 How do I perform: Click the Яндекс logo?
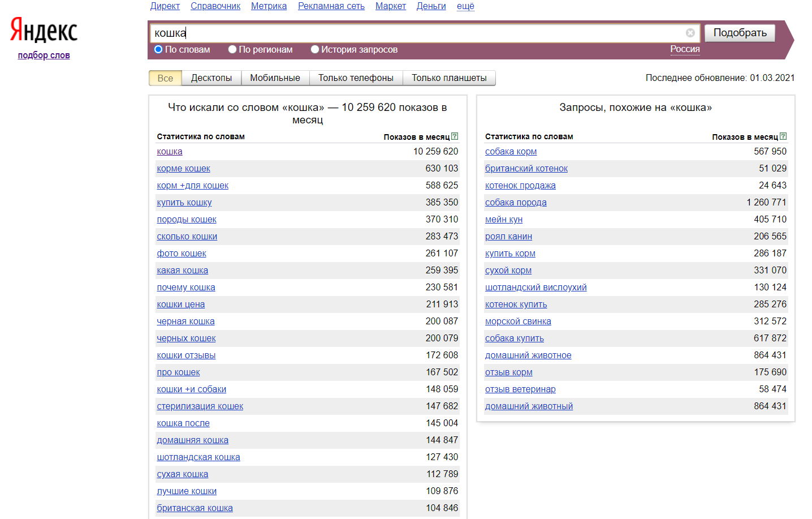[44, 31]
